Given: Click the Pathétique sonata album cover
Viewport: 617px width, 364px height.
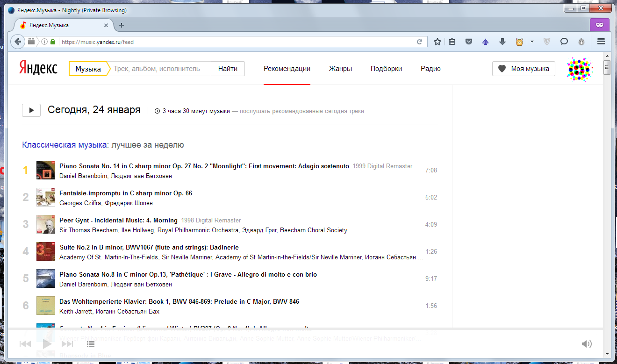Looking at the screenshot, I should pos(46,278).
